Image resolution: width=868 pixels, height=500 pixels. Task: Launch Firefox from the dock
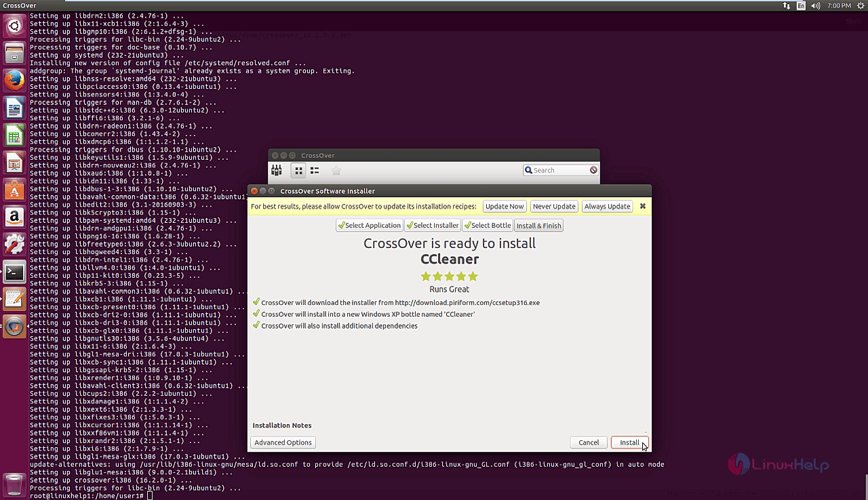15,80
